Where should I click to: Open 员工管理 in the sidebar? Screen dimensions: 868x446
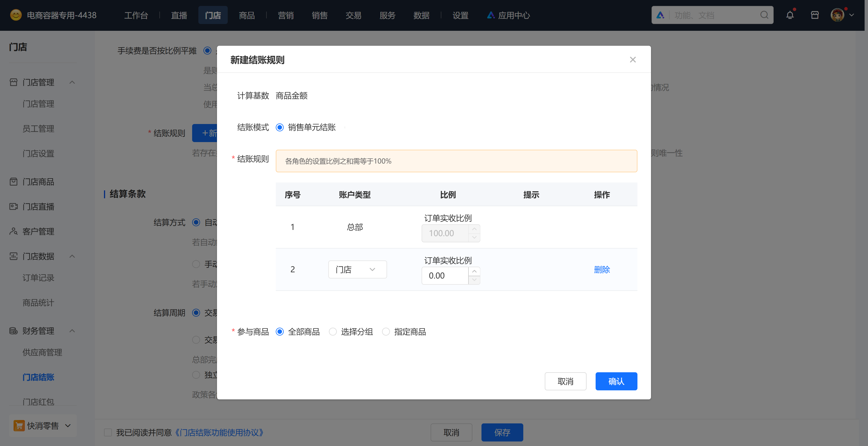pos(38,129)
